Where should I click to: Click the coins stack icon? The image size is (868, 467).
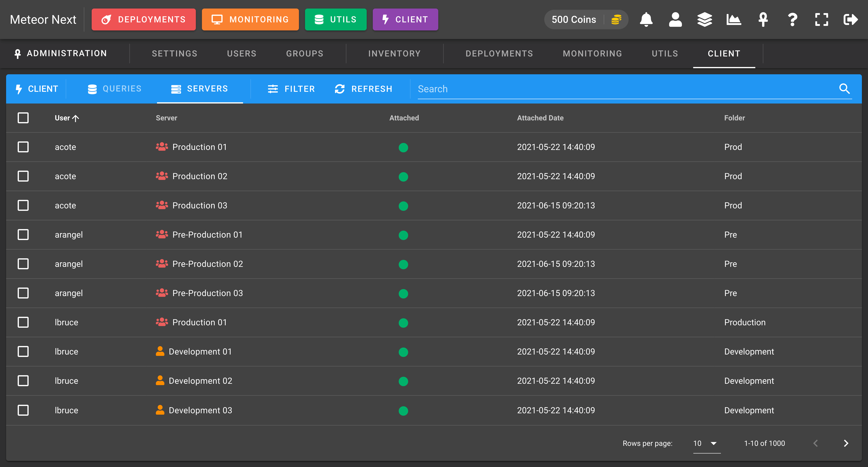click(x=616, y=19)
